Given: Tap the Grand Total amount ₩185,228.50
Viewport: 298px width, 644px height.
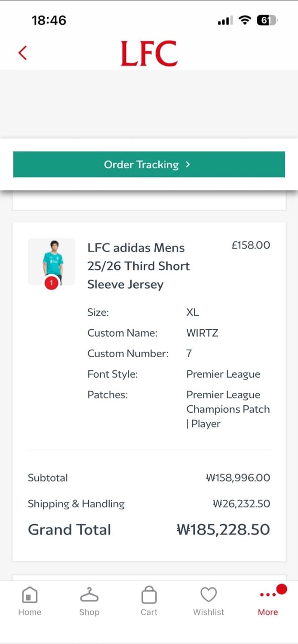Looking at the screenshot, I should [x=223, y=529].
